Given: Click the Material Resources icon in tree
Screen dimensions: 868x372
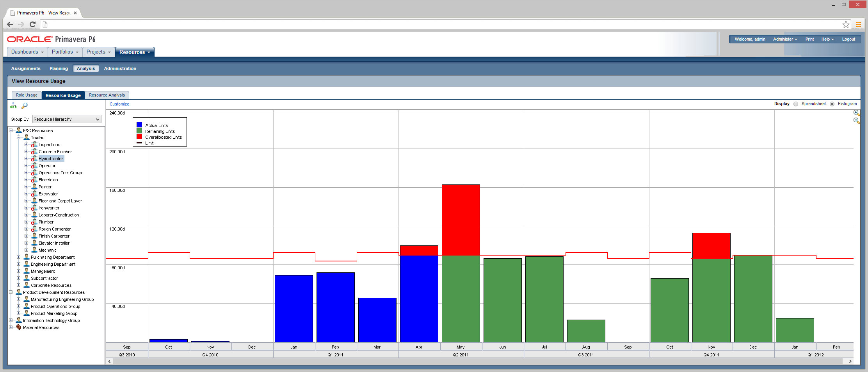Looking at the screenshot, I should tap(19, 327).
